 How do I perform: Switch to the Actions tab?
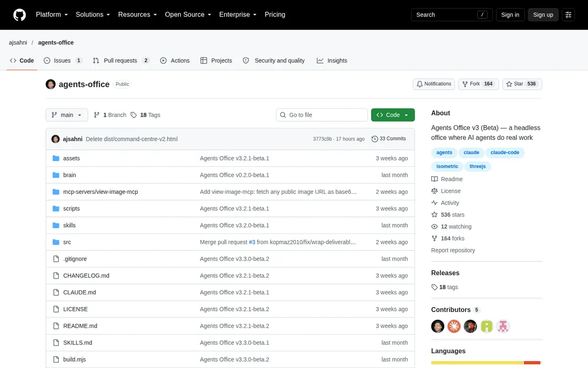click(x=175, y=60)
